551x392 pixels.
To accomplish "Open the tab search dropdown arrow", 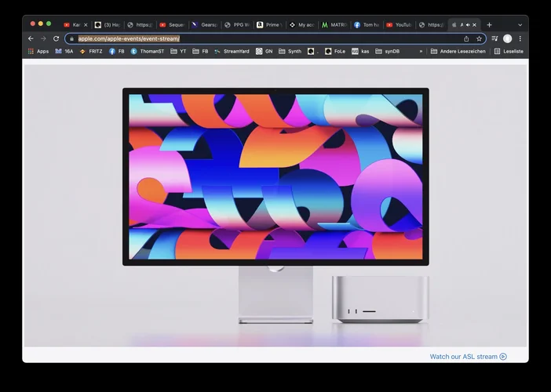I will 520,25.
